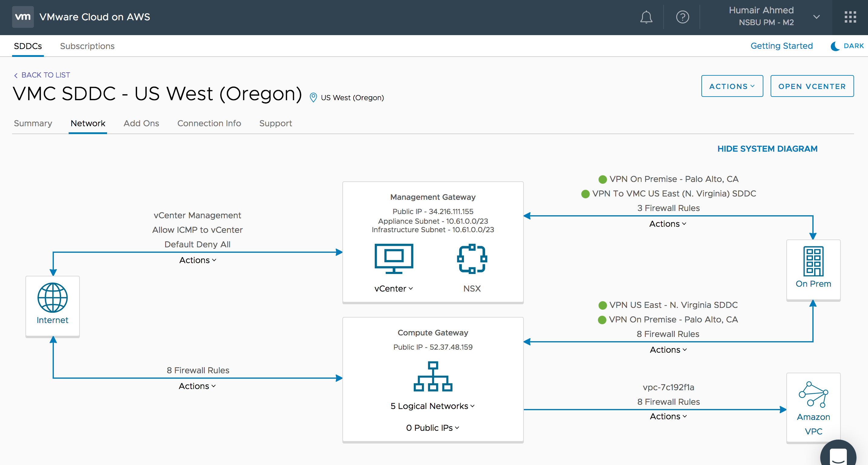Open the apps grid icon
868x465 pixels.
tap(850, 17)
